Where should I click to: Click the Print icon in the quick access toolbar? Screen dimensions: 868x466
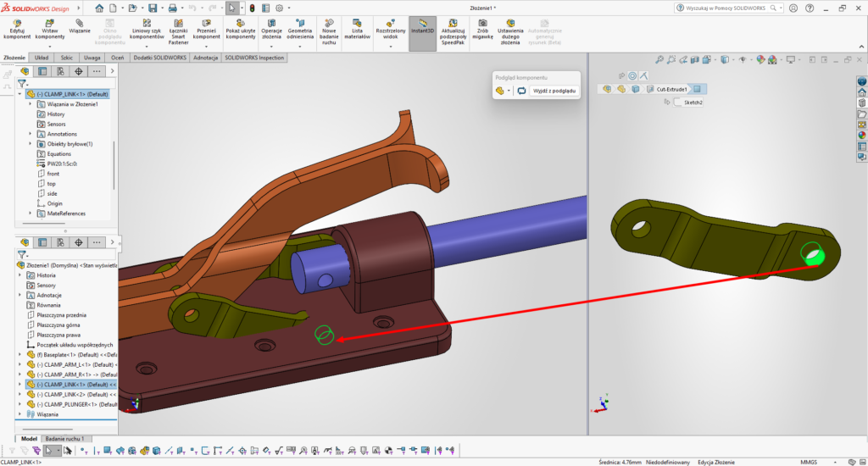pyautogui.click(x=173, y=8)
